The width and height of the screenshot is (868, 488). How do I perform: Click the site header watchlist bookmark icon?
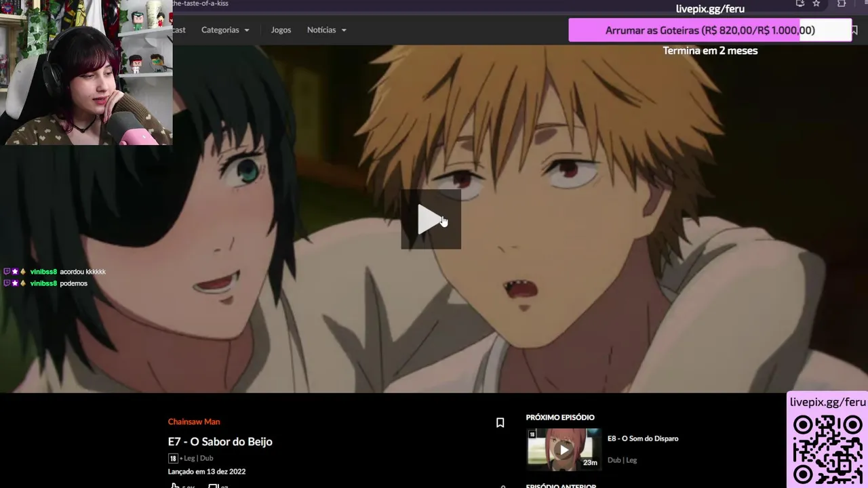click(x=854, y=30)
